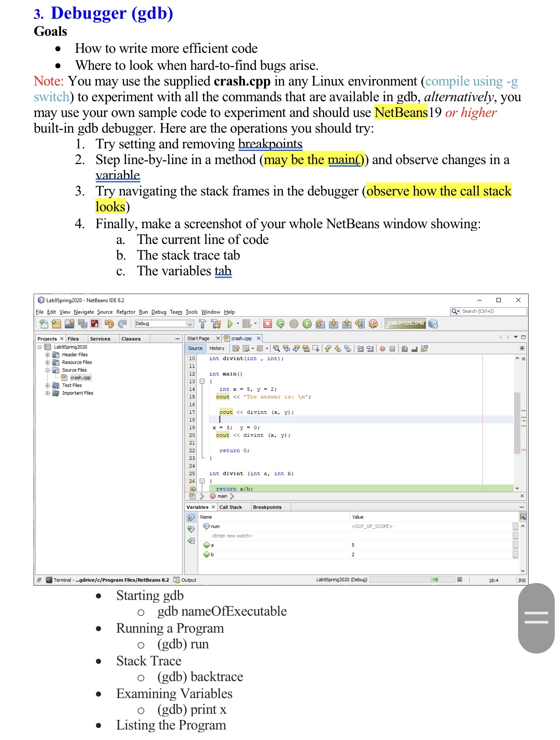Open the Terminal window button in status bar
The image size is (560, 740).
(107, 580)
